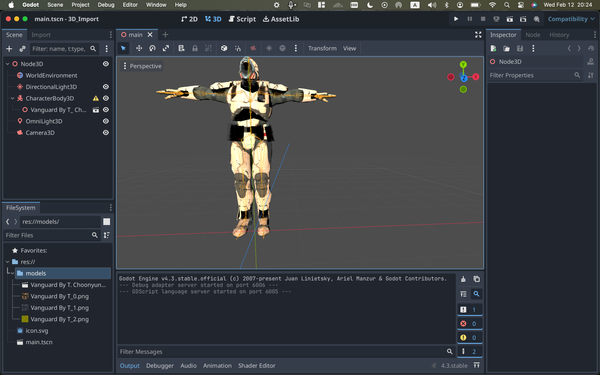Switch to the Import dock tab
The height and width of the screenshot is (375, 600).
pyautogui.click(x=41, y=35)
